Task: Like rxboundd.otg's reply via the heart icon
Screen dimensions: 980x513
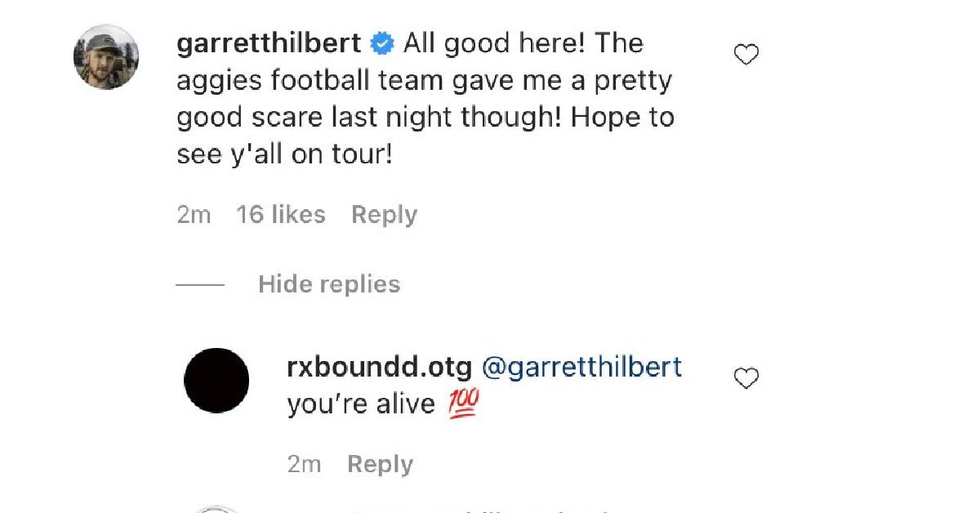Action: click(746, 377)
